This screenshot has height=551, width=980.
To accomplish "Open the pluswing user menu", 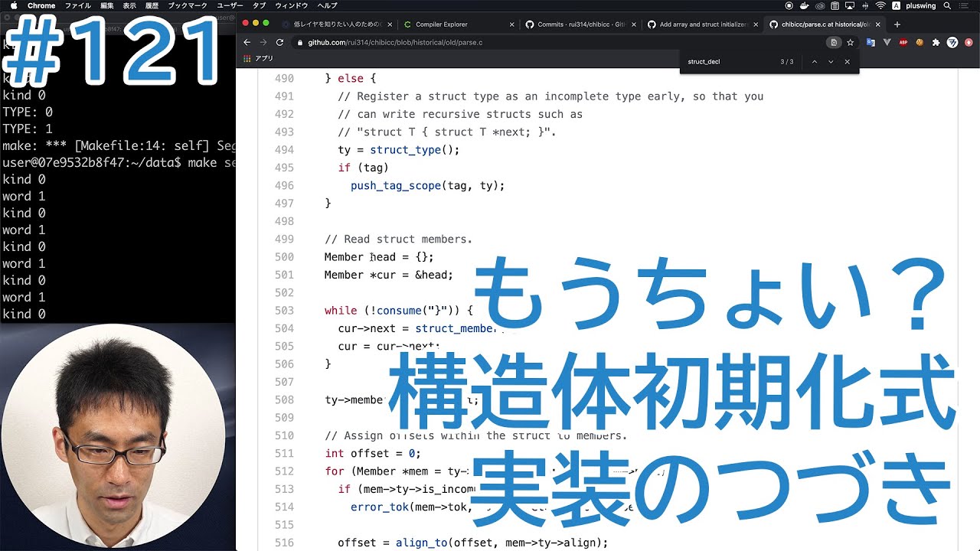I will point(920,5).
